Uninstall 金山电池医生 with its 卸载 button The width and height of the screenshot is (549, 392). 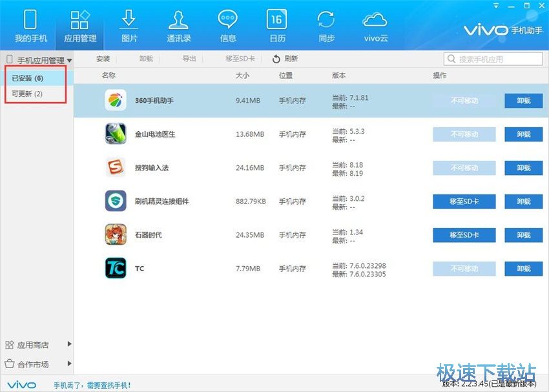[x=523, y=134]
